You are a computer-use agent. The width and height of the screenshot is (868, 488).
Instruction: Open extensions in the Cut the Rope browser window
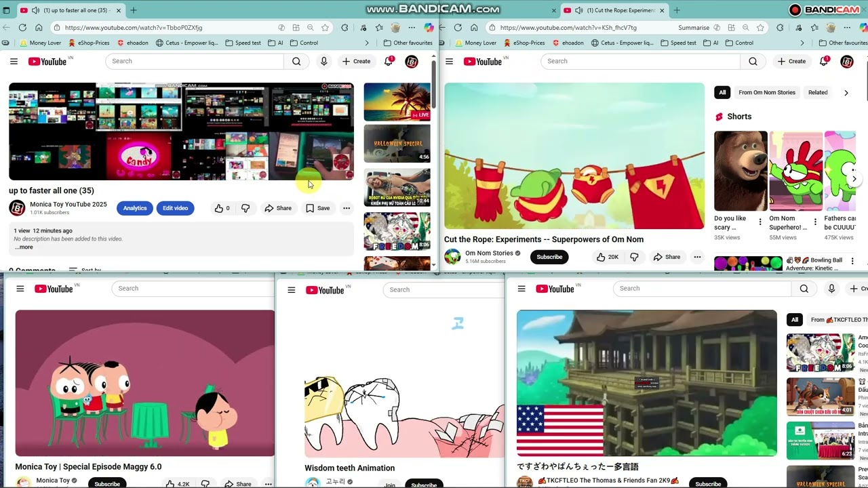[780, 28]
